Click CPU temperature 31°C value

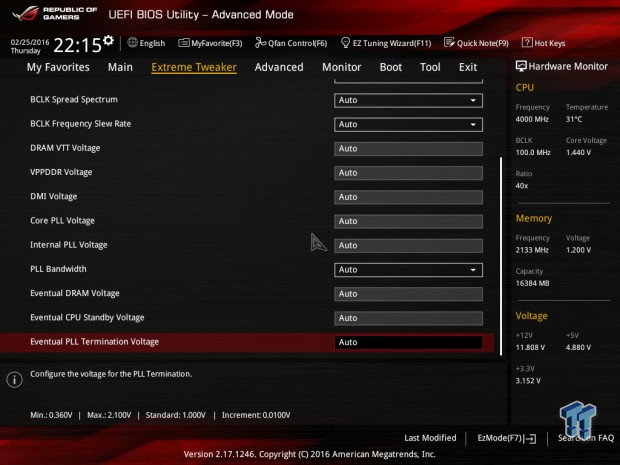click(x=574, y=119)
